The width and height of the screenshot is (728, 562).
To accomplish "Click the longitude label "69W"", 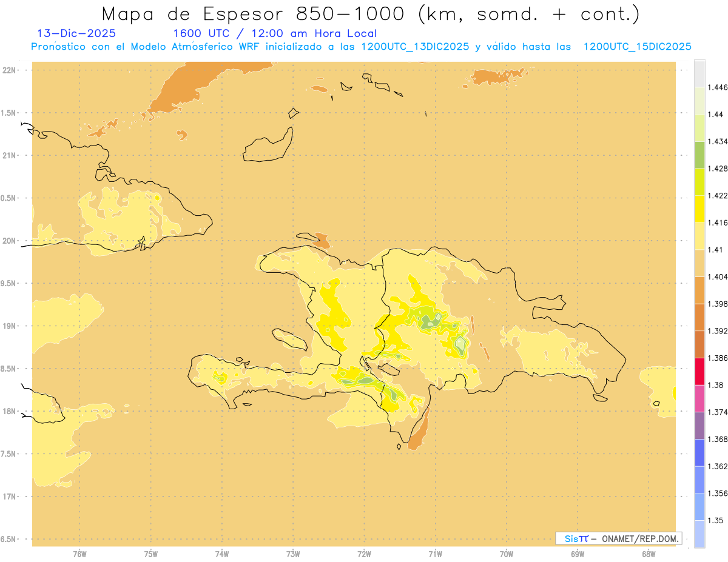I will [578, 554].
